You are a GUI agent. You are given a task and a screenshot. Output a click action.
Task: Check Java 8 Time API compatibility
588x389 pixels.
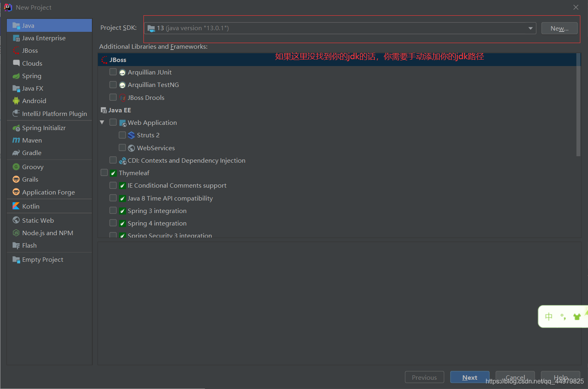[113, 198]
